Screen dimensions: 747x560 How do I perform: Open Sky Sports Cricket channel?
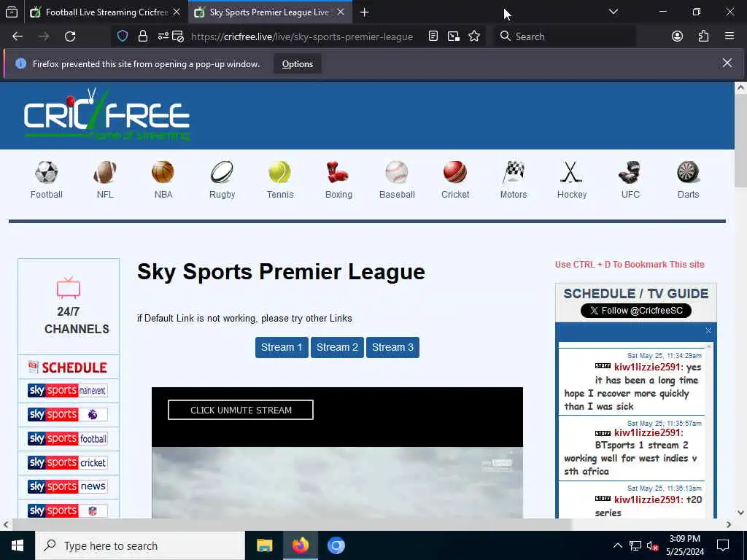tap(68, 462)
